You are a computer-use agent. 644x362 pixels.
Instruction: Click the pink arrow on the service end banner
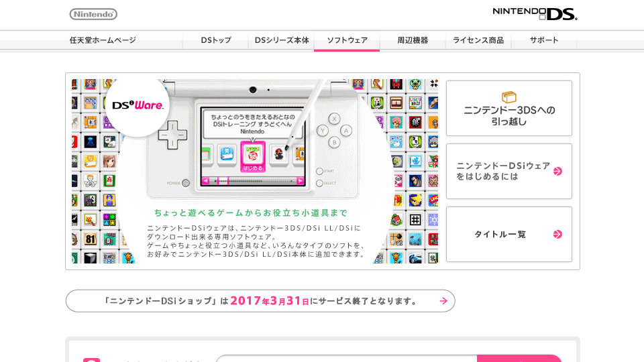[443, 301]
